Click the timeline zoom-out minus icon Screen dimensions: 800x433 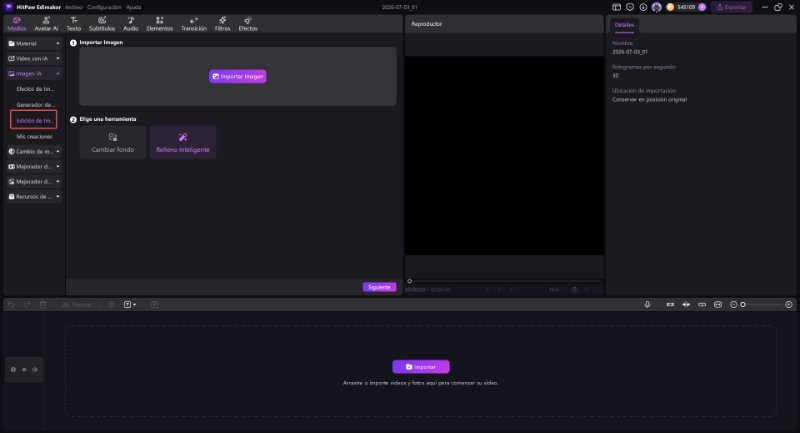click(x=734, y=304)
